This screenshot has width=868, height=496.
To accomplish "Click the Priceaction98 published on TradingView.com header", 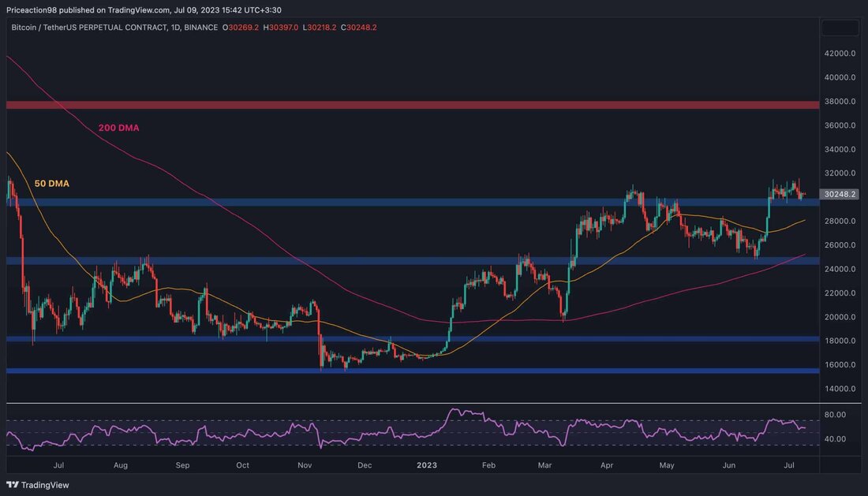I will [x=144, y=10].
